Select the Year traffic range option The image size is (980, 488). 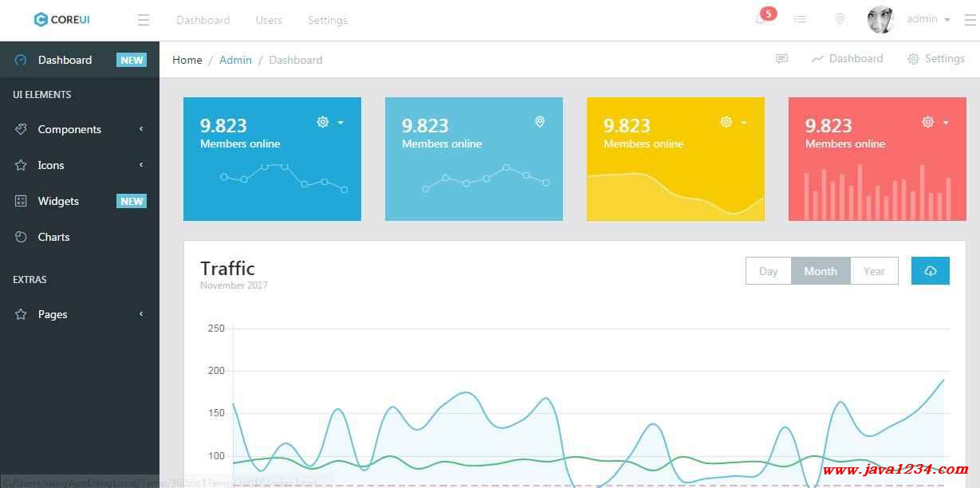[874, 271]
